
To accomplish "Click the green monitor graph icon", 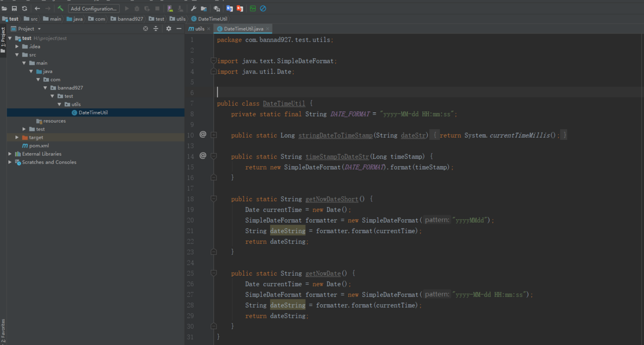I will pos(253,8).
